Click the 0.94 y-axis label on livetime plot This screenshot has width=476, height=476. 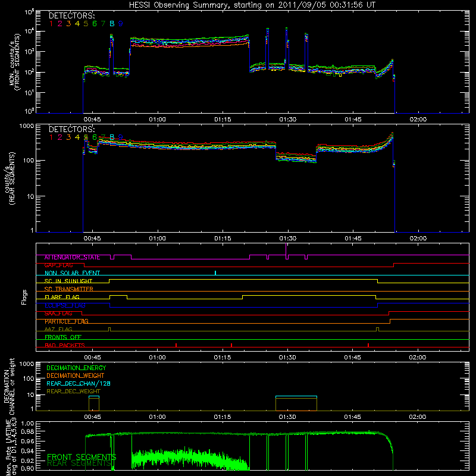pyautogui.click(x=28, y=451)
